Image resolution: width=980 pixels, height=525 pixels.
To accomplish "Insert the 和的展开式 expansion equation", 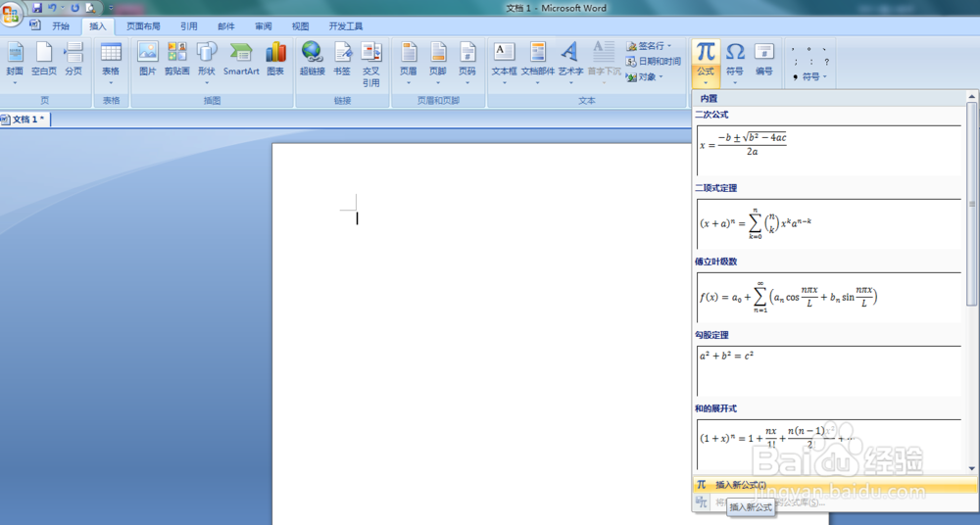I will click(x=829, y=444).
